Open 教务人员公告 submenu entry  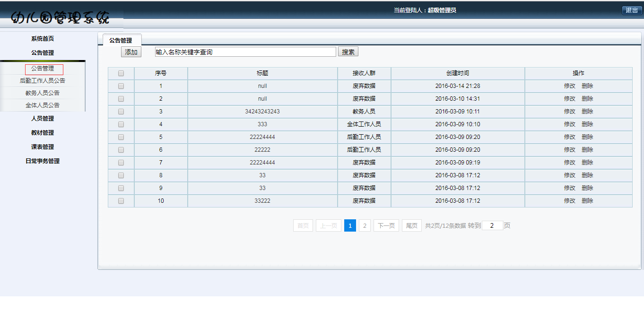pos(43,93)
